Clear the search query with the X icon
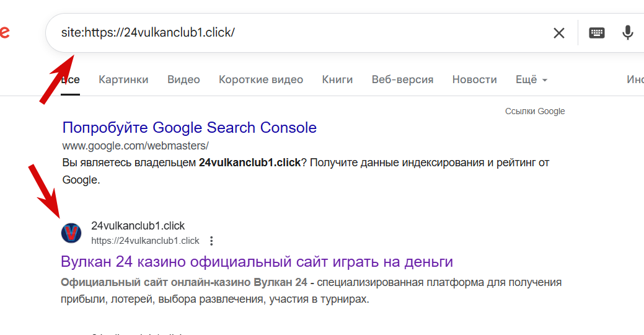Screen dimensions: 644x335 (558, 33)
